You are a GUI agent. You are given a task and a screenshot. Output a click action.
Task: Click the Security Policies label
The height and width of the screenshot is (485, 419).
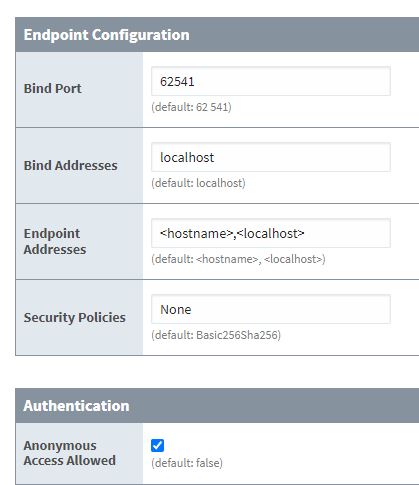pos(75,317)
